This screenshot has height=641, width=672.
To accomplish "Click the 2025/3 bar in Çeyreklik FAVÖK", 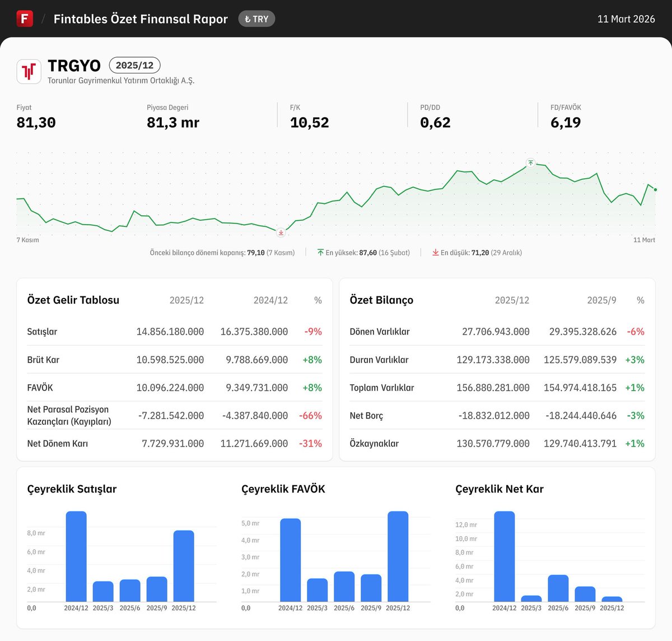I will click(x=318, y=590).
